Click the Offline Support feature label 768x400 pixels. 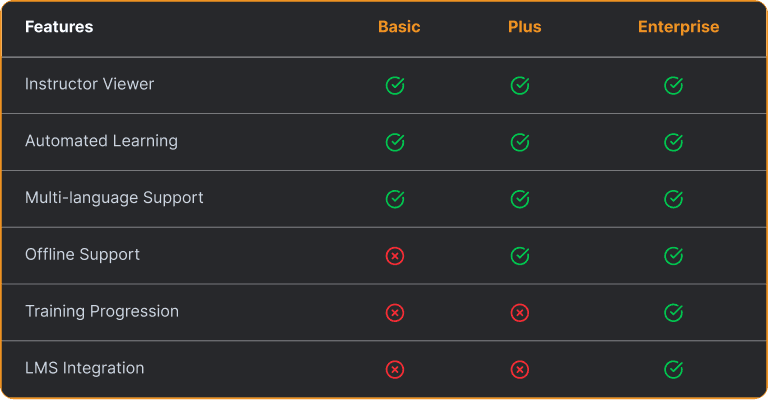point(82,255)
